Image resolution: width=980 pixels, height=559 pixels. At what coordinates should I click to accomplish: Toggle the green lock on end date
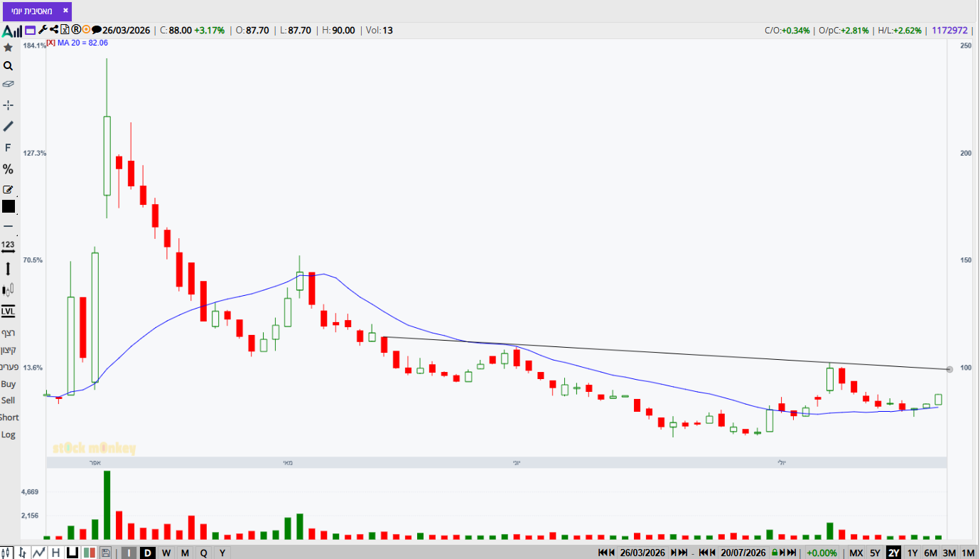(x=775, y=553)
